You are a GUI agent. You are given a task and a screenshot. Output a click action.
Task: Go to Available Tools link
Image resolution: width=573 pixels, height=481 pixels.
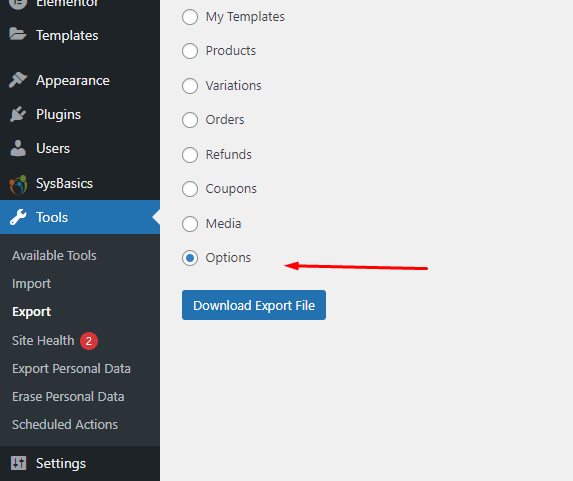(x=54, y=255)
